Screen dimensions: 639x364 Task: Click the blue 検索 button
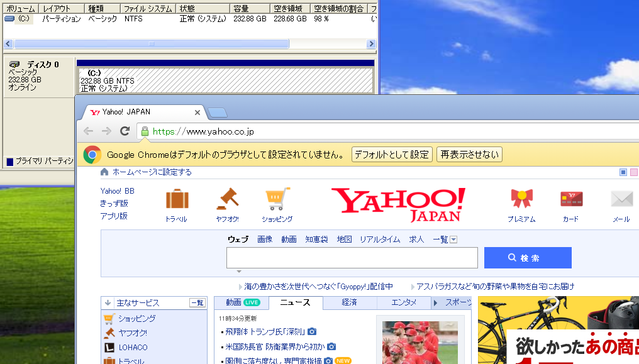(x=528, y=258)
